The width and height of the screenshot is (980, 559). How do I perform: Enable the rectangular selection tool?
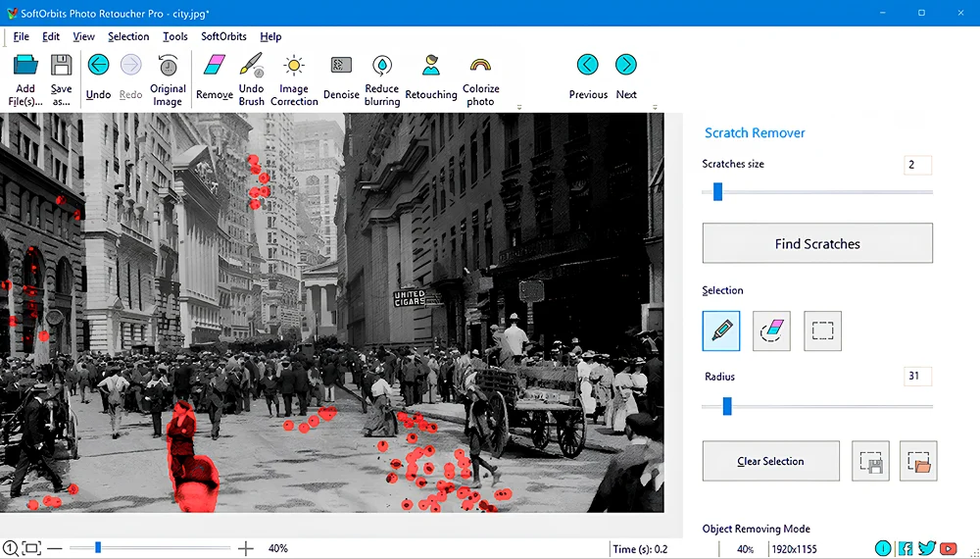822,331
